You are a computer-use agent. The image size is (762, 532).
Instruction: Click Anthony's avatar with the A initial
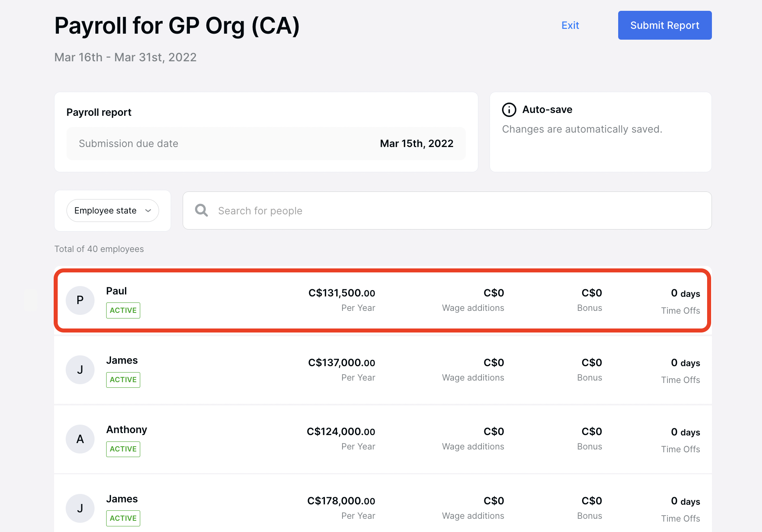tap(80, 439)
